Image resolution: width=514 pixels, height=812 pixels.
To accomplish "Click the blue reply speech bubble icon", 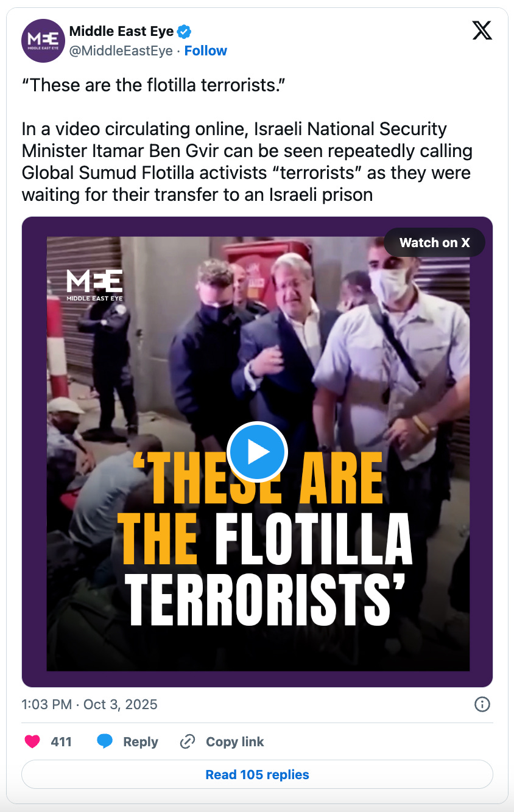I will pyautogui.click(x=105, y=741).
